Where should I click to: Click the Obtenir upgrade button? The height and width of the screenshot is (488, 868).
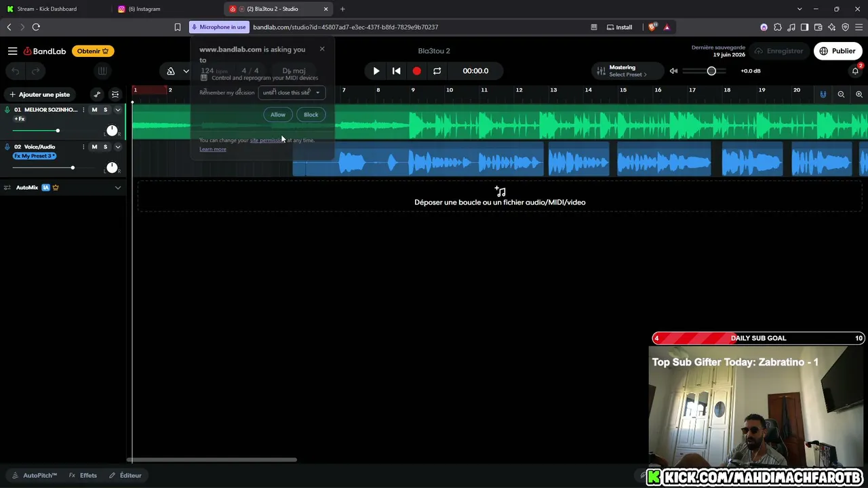coord(93,51)
